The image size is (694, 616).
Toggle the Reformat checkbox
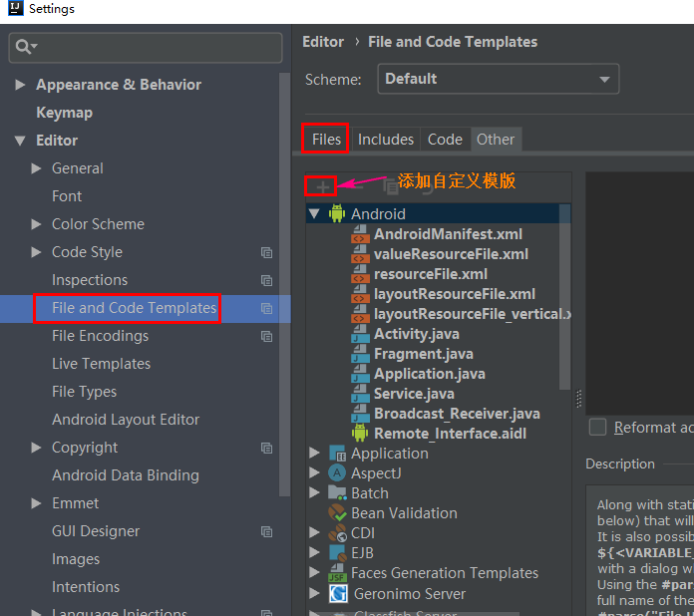click(x=597, y=428)
